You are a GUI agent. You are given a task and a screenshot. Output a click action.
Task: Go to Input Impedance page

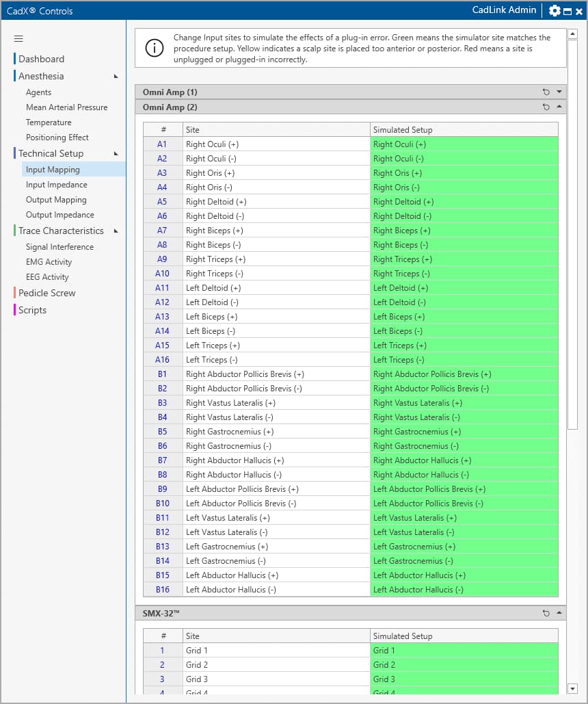pos(57,185)
